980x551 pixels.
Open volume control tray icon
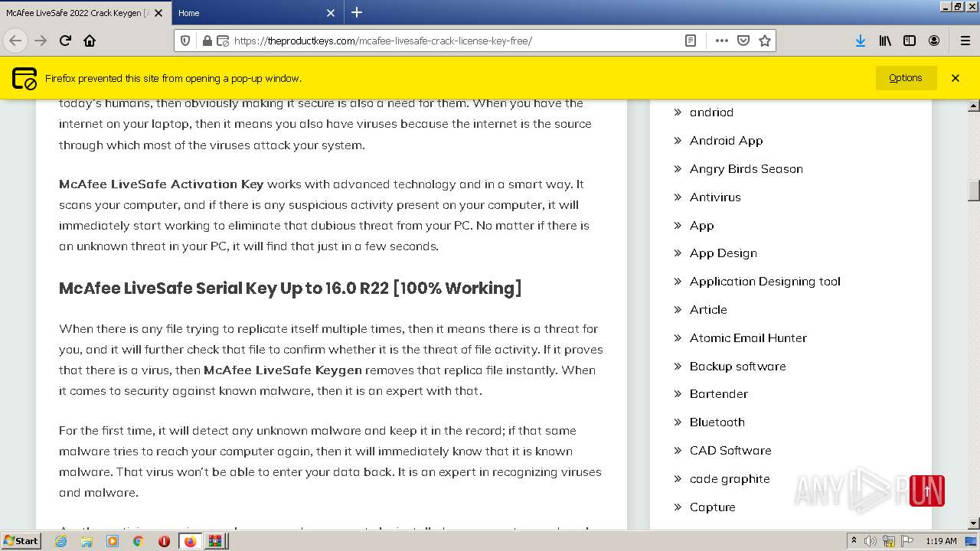pos(871,541)
